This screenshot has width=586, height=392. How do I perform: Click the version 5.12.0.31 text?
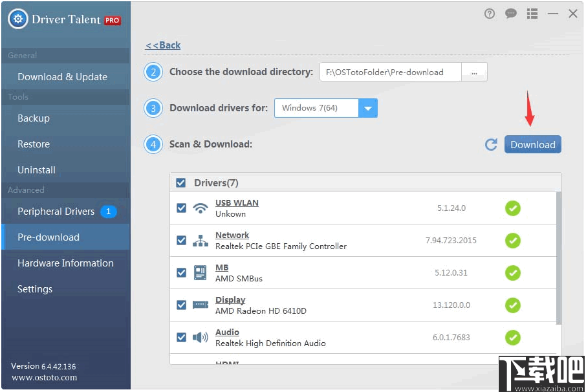(451, 273)
